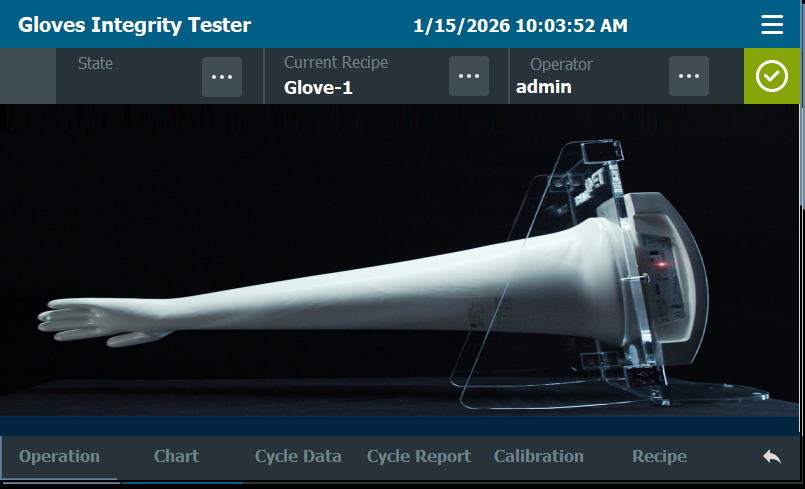The height and width of the screenshot is (489, 805).
Task: Click the back arrow icon
Action: click(x=772, y=456)
